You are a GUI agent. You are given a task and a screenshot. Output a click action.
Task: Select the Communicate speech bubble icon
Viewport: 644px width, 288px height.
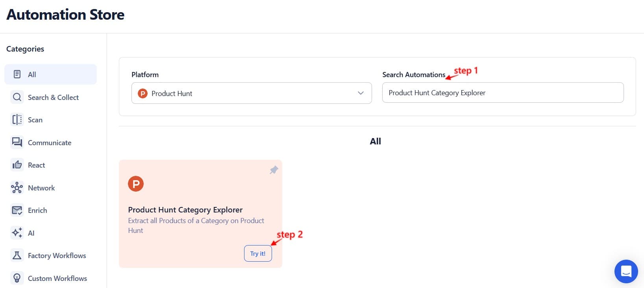point(17,142)
